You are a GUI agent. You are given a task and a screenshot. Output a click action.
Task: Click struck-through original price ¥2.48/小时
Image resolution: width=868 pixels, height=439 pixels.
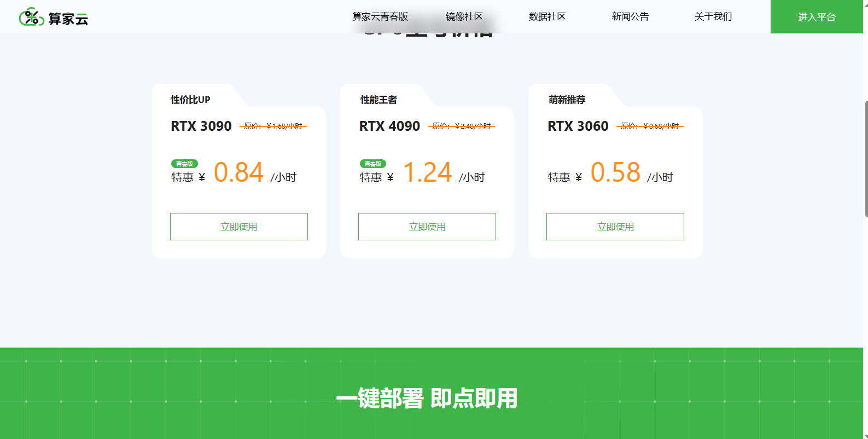[x=462, y=126]
